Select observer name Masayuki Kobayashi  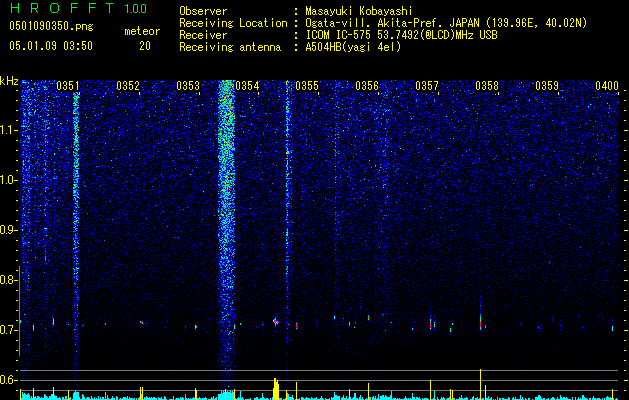[x=359, y=11]
